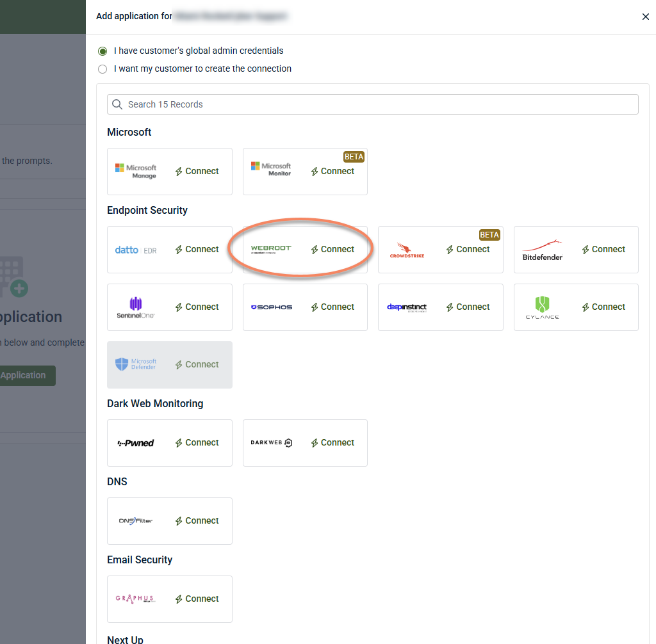This screenshot has height=644, width=656.
Task: Click the search magnifier icon
Action: point(117,104)
